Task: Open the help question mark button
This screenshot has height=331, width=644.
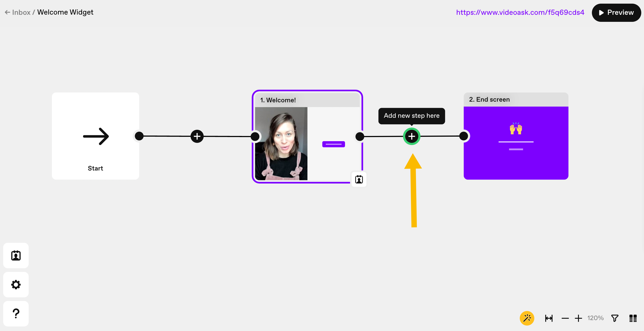Action: point(16,313)
